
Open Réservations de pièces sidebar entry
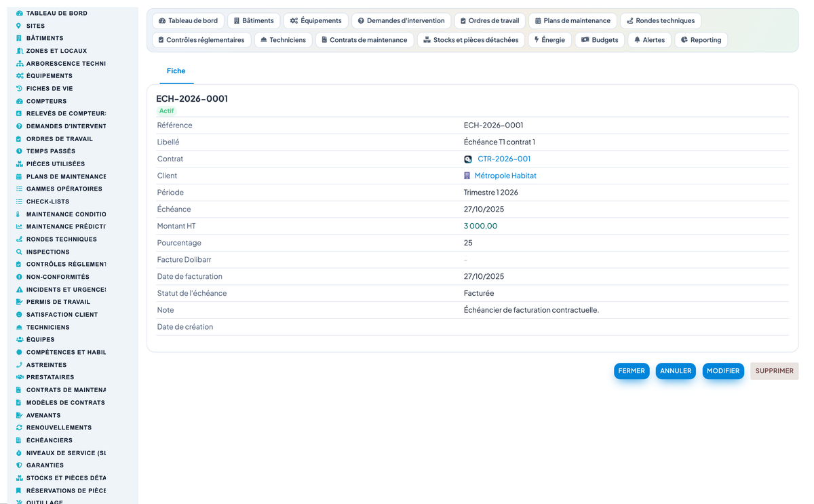(x=60, y=490)
